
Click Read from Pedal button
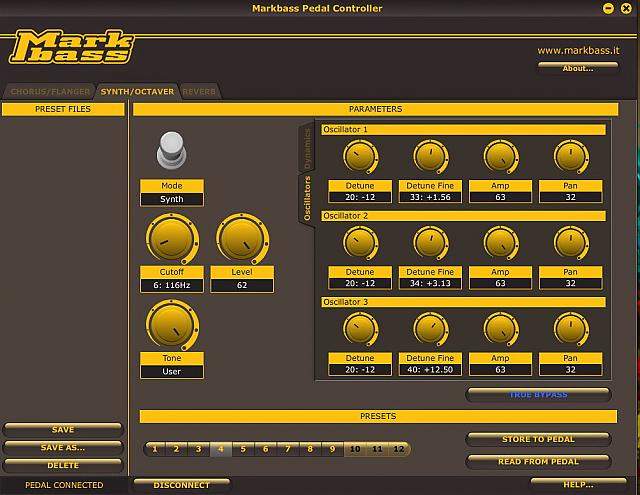coord(538,462)
